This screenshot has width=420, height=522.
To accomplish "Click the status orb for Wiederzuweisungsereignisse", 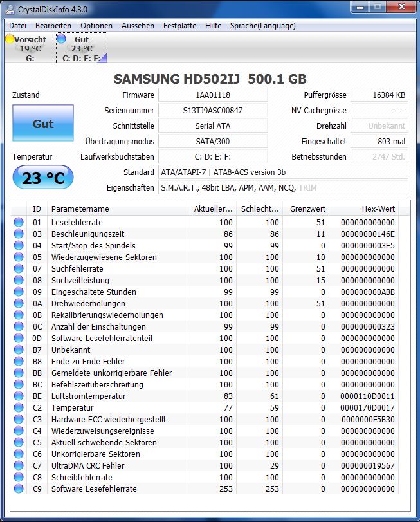I will (19, 431).
